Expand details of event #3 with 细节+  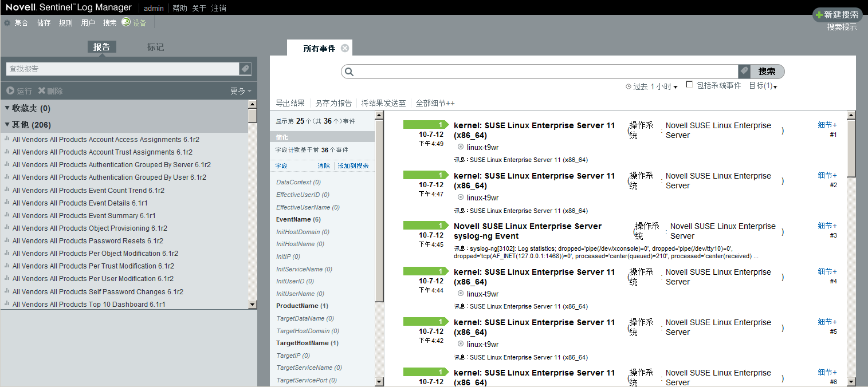click(827, 226)
